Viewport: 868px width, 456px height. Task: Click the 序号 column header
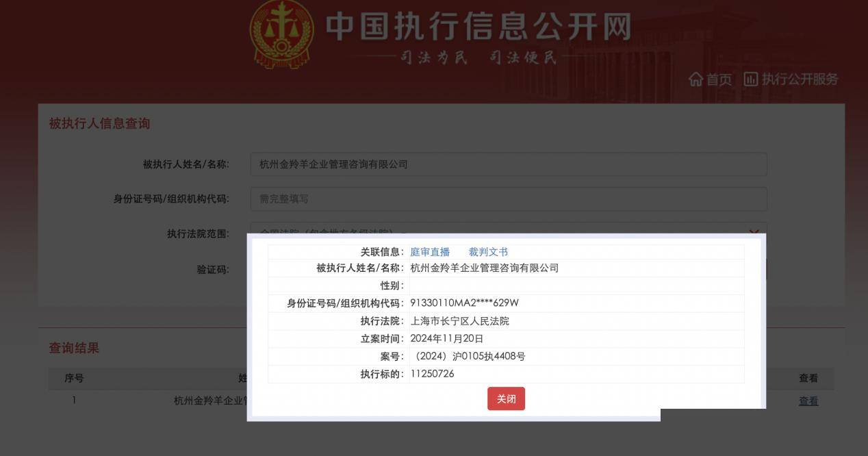pos(74,378)
